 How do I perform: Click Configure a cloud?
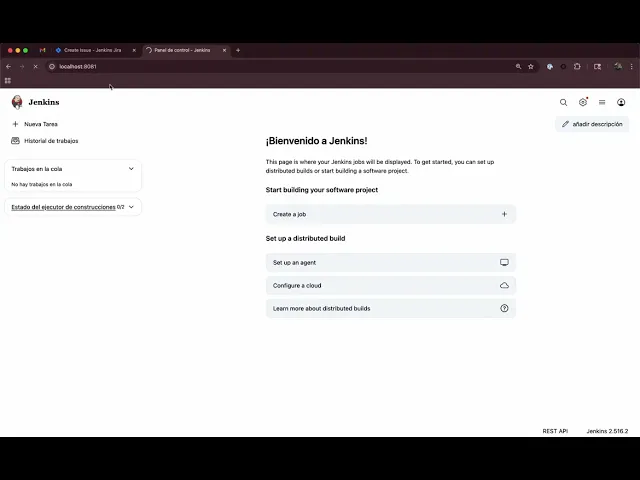pos(391,286)
